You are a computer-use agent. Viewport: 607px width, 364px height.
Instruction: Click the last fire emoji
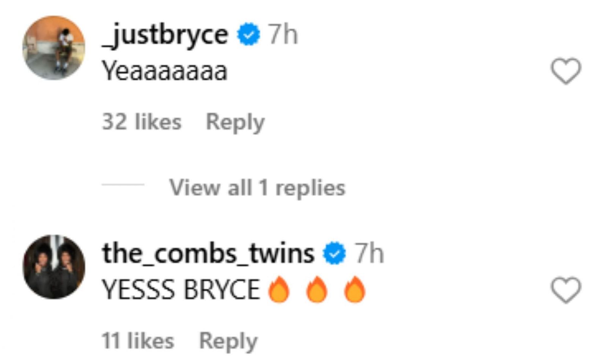coord(355,289)
